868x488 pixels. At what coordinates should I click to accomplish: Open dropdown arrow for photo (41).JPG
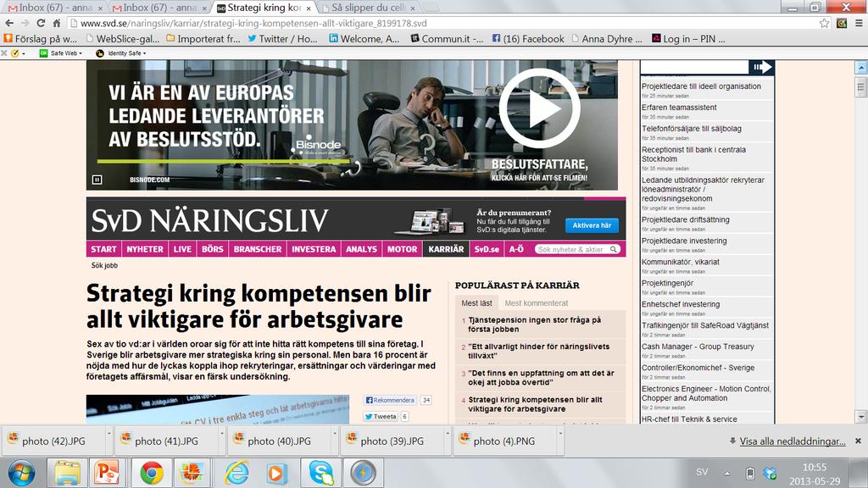pos(222,434)
